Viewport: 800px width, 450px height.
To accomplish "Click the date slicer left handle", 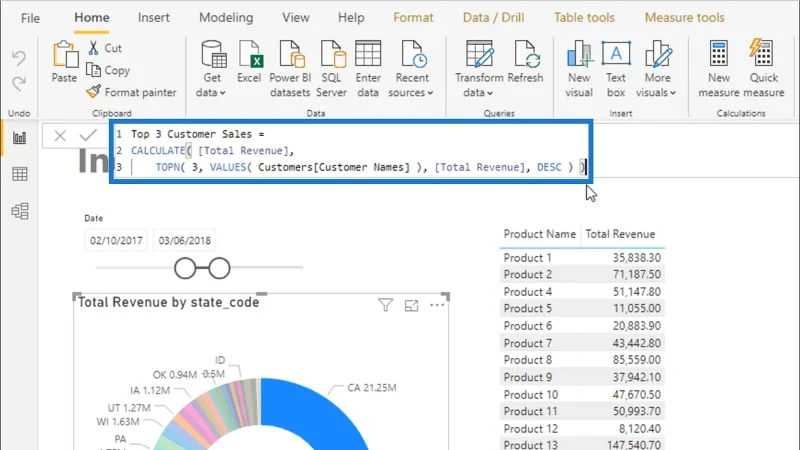I will (x=185, y=268).
